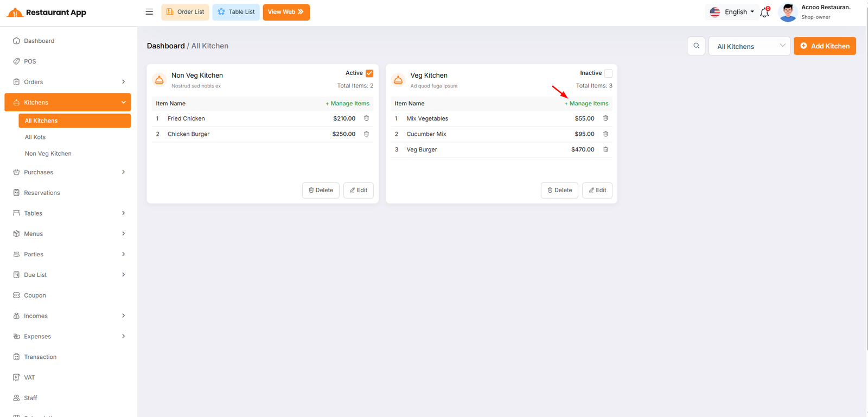Image resolution: width=868 pixels, height=417 pixels.
Task: Click the user profile avatar
Action: pos(788,12)
